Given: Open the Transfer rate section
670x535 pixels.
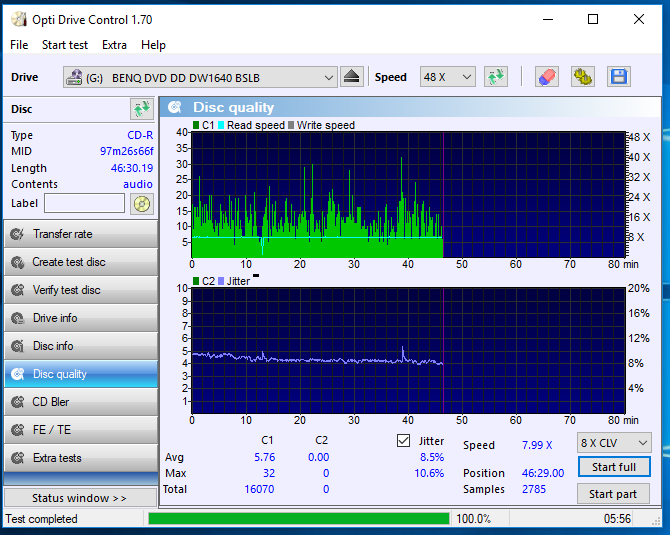Looking at the screenshot, I should click(81, 234).
